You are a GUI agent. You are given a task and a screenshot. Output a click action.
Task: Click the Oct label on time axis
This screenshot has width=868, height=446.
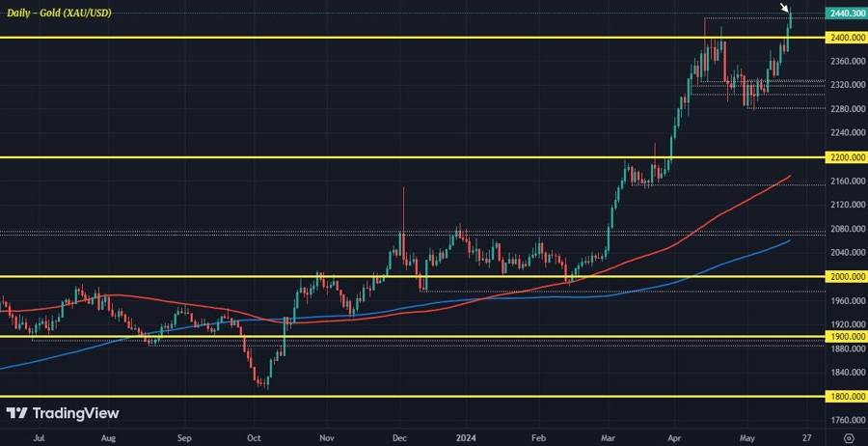point(254,437)
